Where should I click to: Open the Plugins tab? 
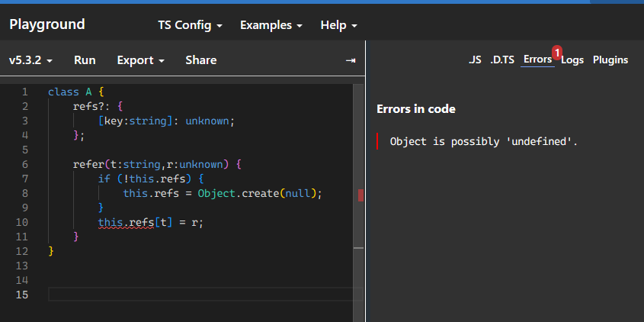pyautogui.click(x=610, y=60)
